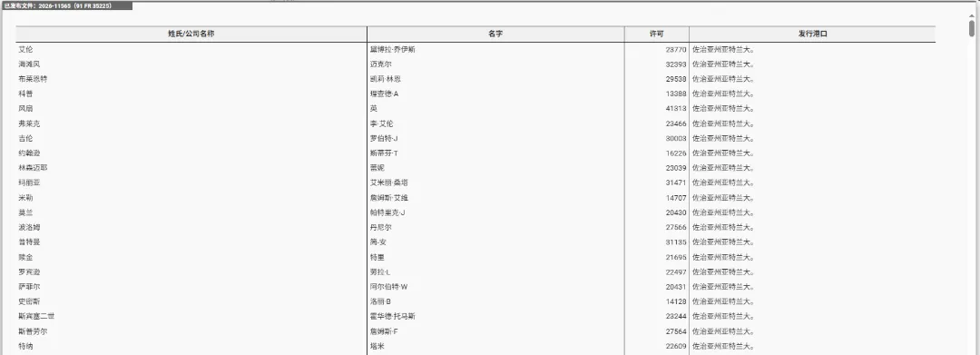Click the first name 劳拉·L
The width and height of the screenshot is (980, 355).
pos(380,271)
